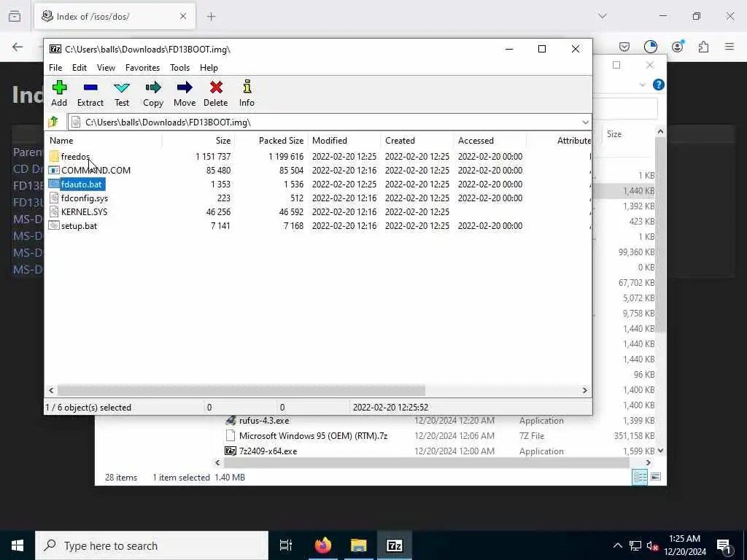747x560 pixels.
Task: Delete the selected file with Delete icon
Action: point(216,93)
